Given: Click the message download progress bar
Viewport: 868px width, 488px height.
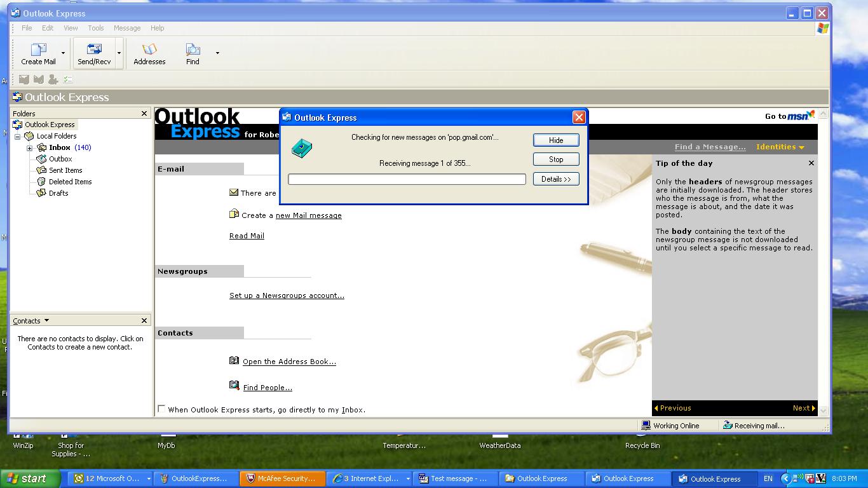Looking at the screenshot, I should (407, 180).
